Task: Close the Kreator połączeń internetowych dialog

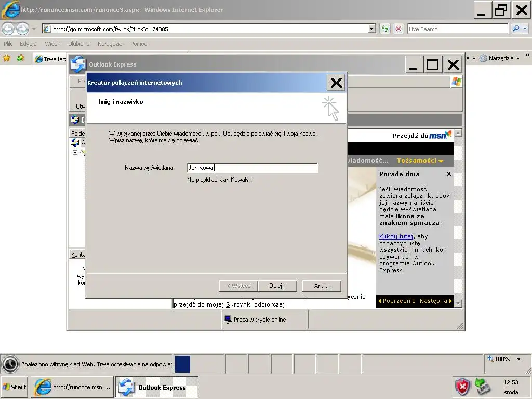Action: pos(336,83)
